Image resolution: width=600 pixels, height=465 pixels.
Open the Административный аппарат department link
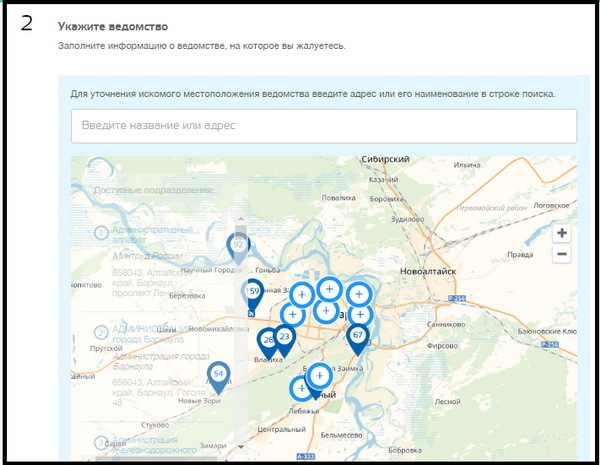click(152, 235)
